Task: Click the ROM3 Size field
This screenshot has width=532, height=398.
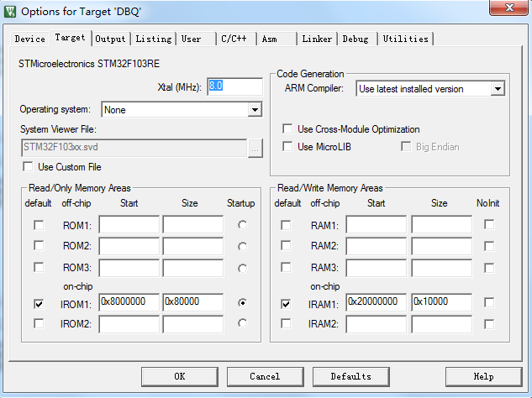Action: [x=193, y=268]
